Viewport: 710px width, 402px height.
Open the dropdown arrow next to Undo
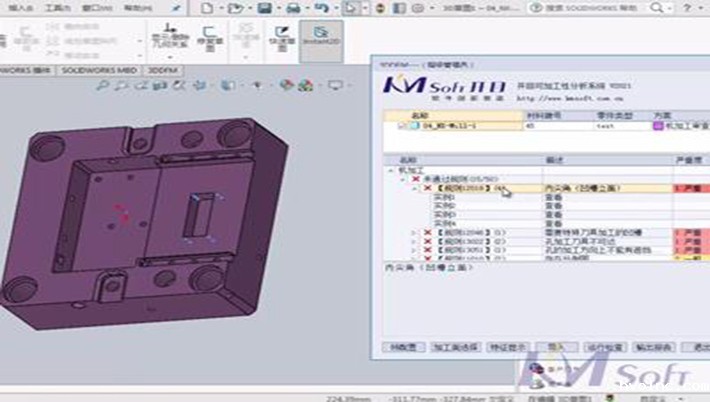tap(336, 8)
